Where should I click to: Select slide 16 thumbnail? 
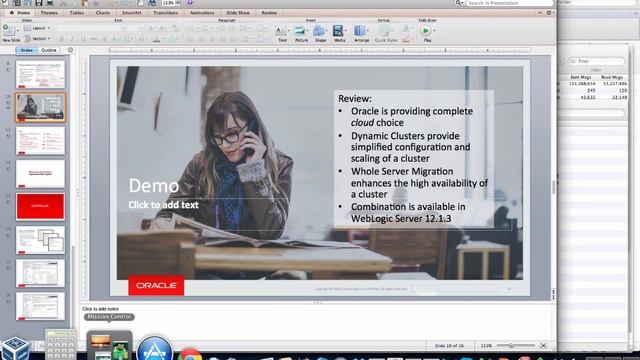pyautogui.click(x=40, y=306)
